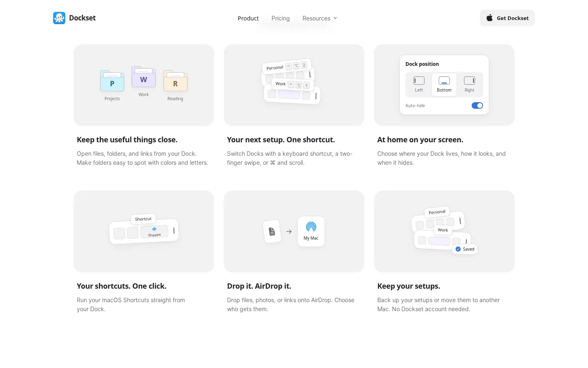Image resolution: width=588 pixels, height=368 pixels.
Task: Select the Bottom dock position option
Action: click(444, 84)
